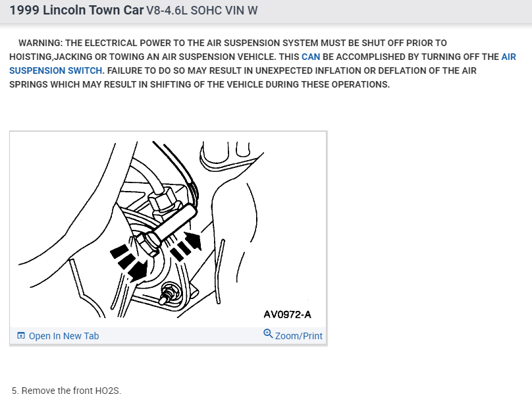
Task: Click the blue AIR link at line end
Action: pyautogui.click(x=508, y=57)
